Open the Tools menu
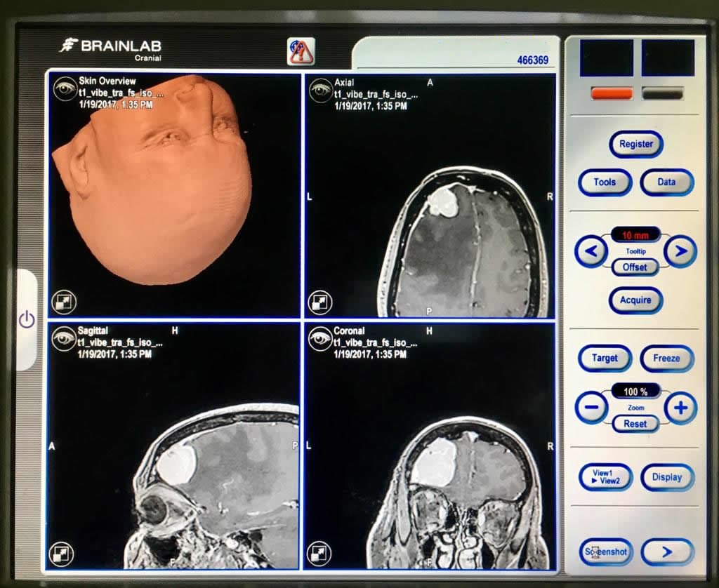The height and width of the screenshot is (588, 719). tap(605, 182)
